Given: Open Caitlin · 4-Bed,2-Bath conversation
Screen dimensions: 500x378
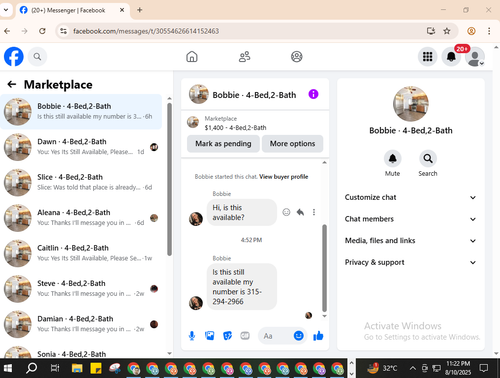Looking at the screenshot, I should pos(81,253).
